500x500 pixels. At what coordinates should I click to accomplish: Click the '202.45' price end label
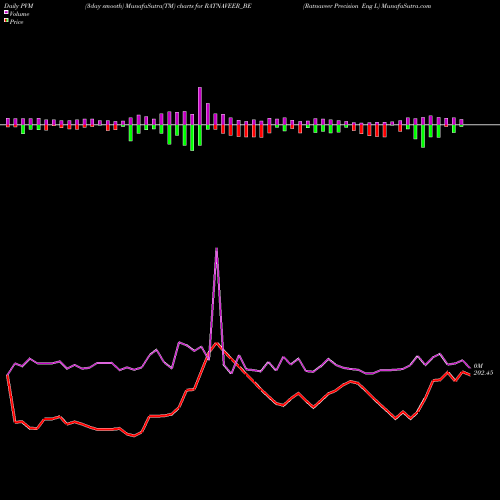[483, 373]
